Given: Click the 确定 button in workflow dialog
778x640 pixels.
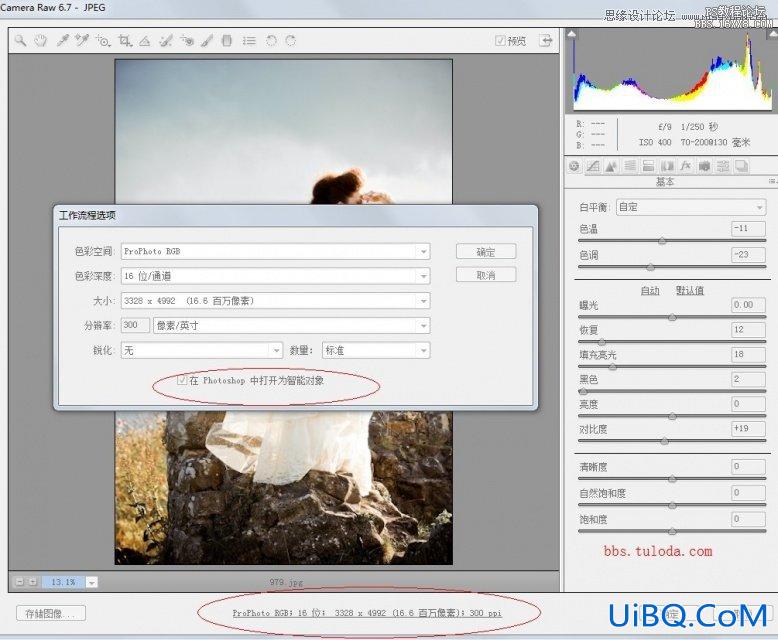Looking at the screenshot, I should point(486,252).
